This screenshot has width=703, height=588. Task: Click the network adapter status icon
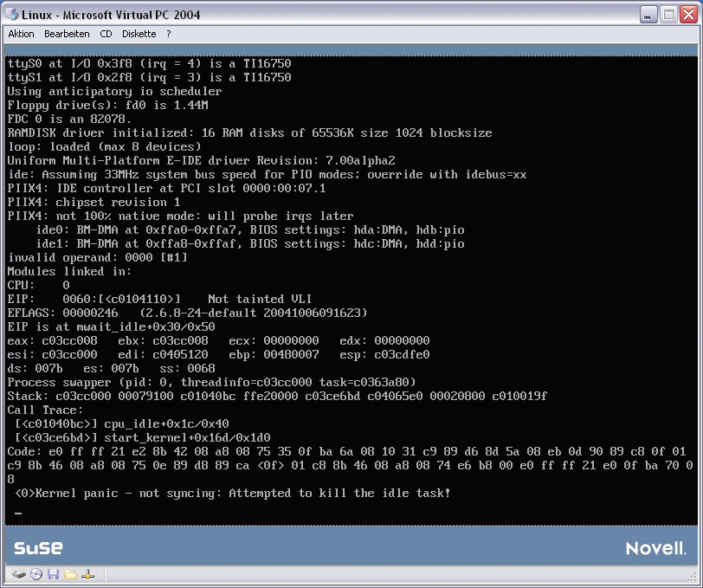[x=87, y=574]
